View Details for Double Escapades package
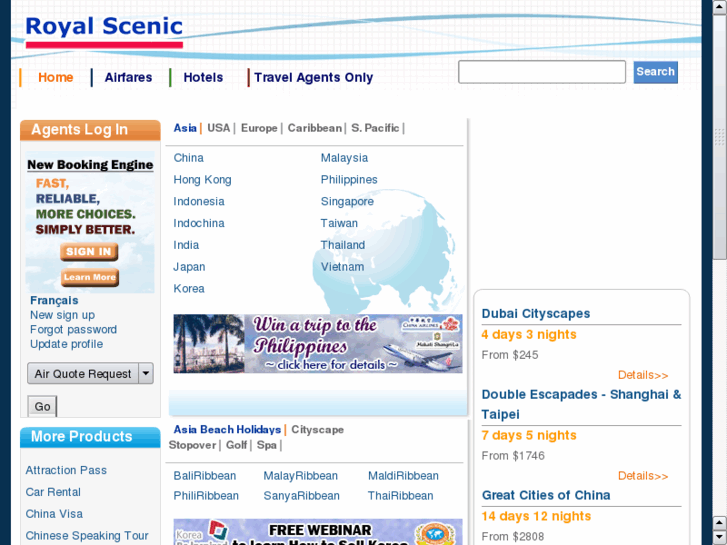This screenshot has height=545, width=727. tap(643, 476)
